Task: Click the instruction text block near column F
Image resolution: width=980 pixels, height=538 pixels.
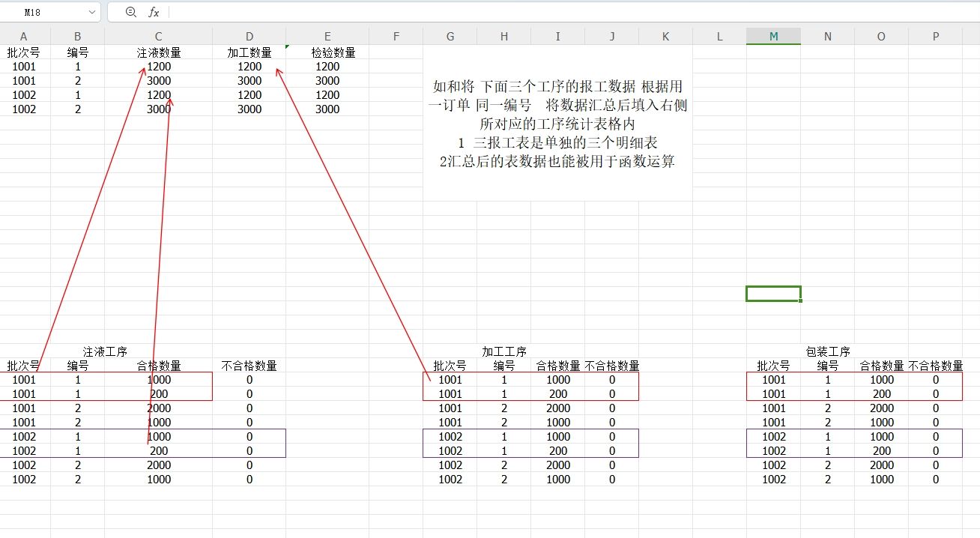Action: click(x=557, y=124)
